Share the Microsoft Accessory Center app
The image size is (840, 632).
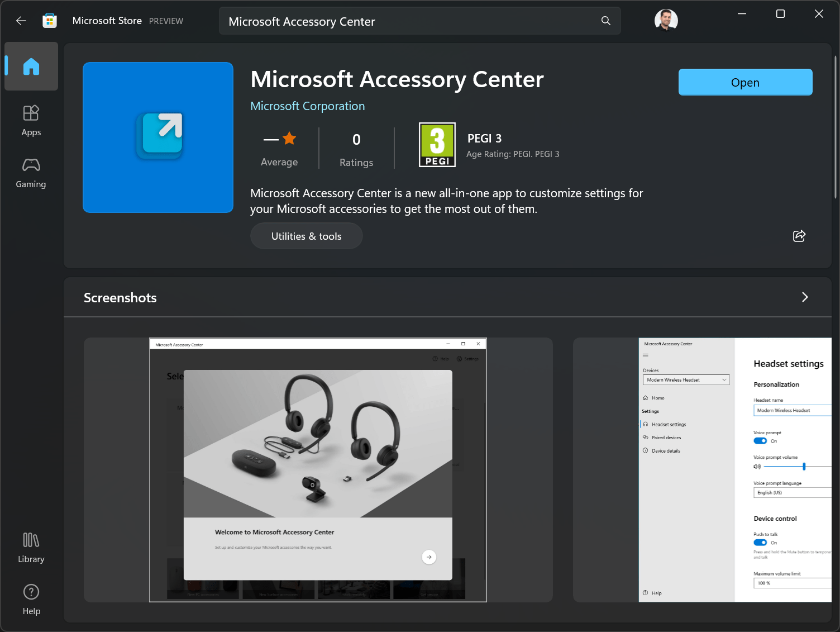(x=799, y=236)
